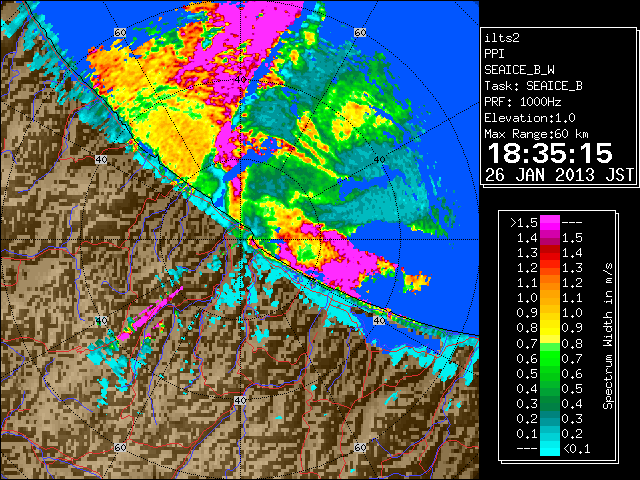The image size is (640, 480).
Task: Click the 'Task: SEAICE_B' line
Action: (533, 86)
